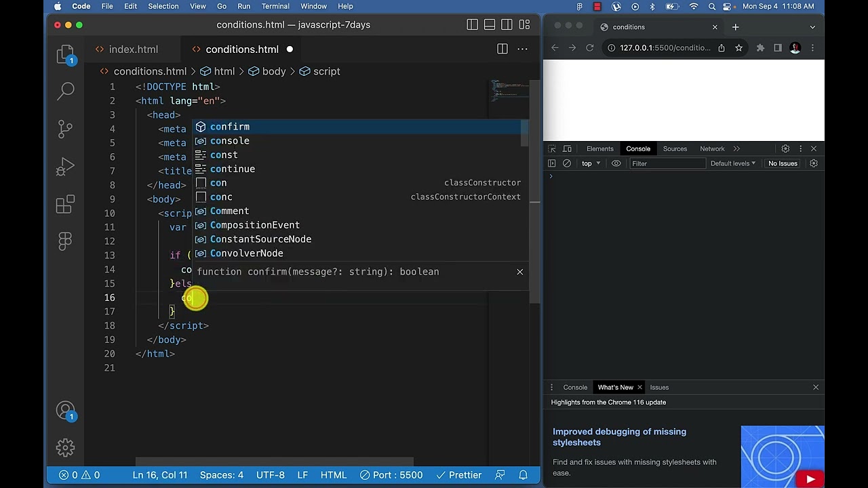Screen dimensions: 868x488
Task: Select the What's New drawer tab
Action: click(616, 388)
